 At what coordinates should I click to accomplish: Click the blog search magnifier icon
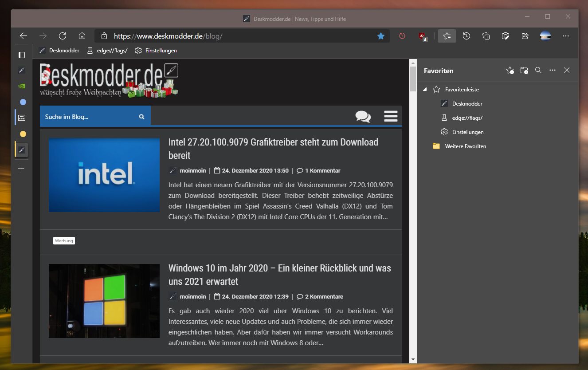[142, 117]
